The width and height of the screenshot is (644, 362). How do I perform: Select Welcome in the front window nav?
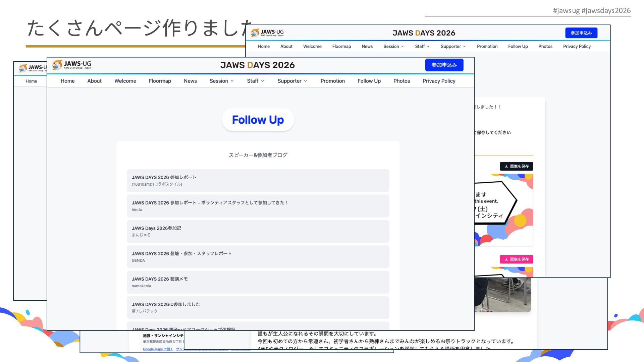click(x=125, y=81)
